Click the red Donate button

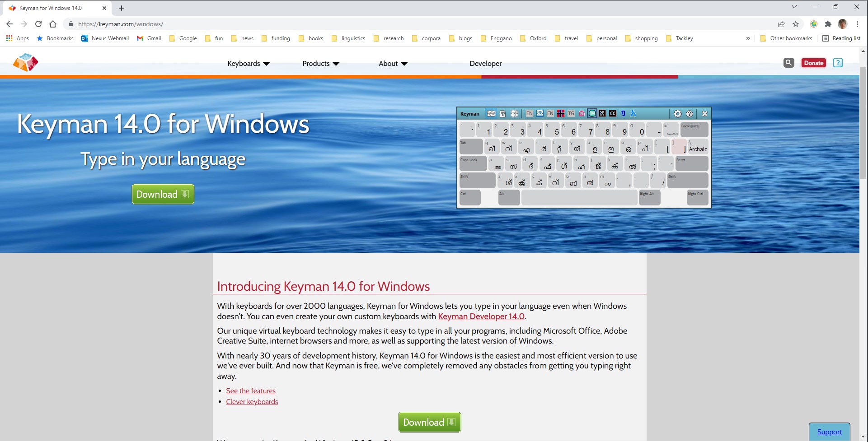813,63
